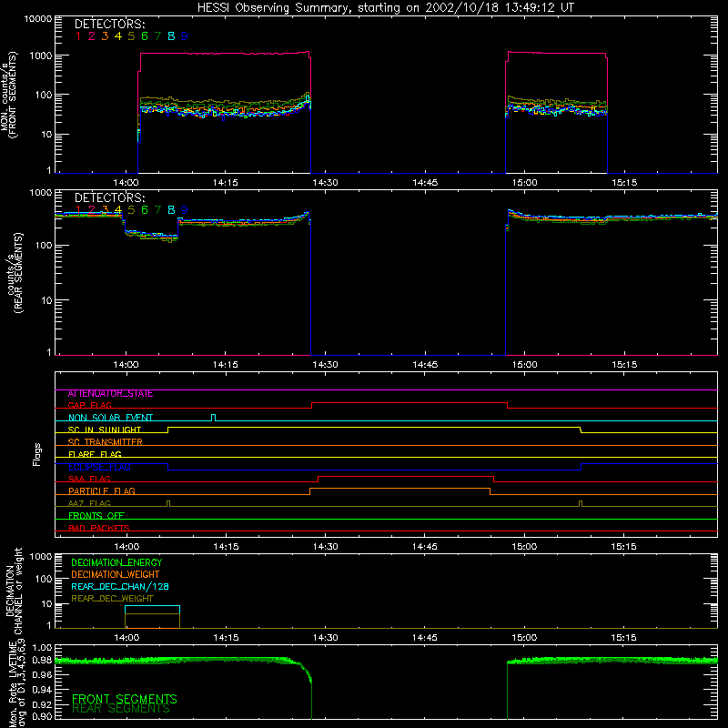Select detector 1 legend number in front segments plot
728x728 pixels.
point(78,36)
